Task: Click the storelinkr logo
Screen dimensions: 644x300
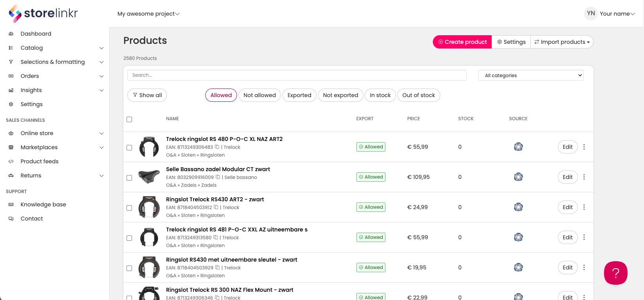Action: [x=43, y=14]
